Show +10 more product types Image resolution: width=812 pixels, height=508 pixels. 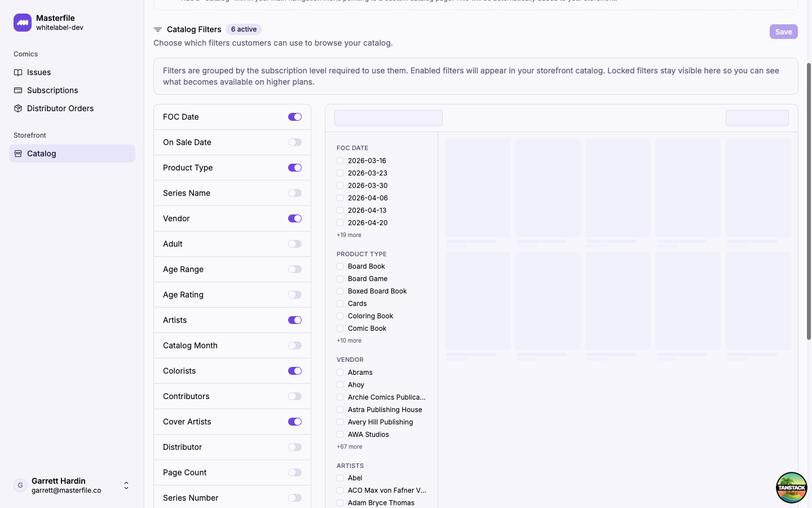349,341
